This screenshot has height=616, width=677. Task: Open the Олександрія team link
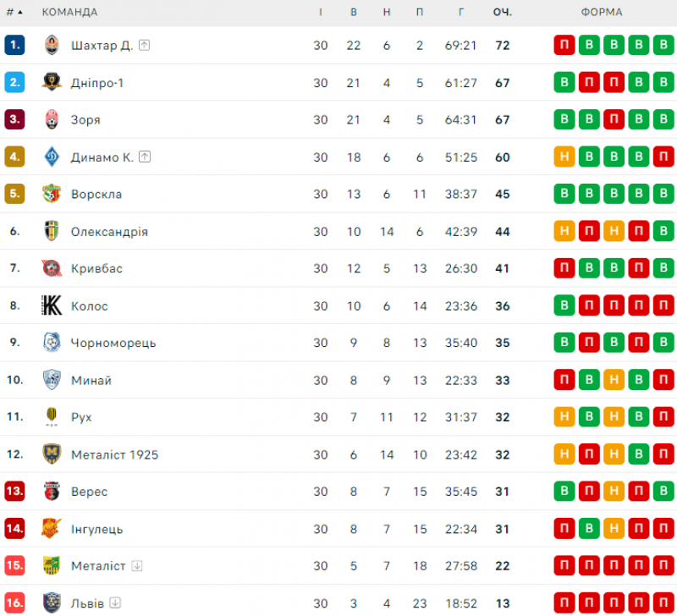(x=110, y=232)
